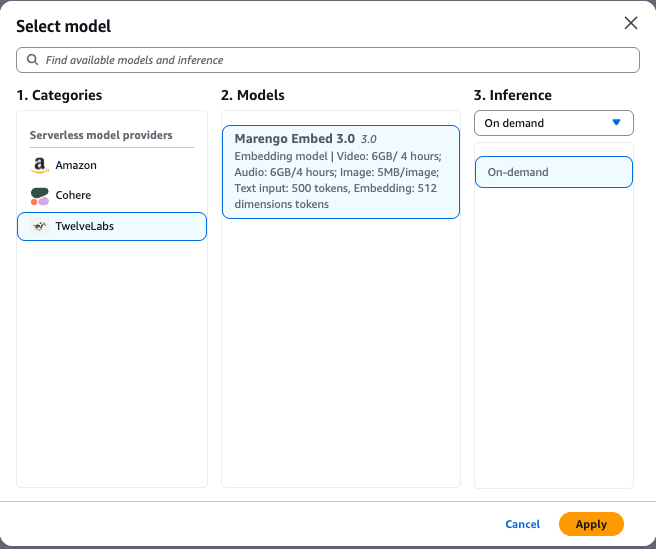Select the Cohere logo icon
This screenshot has height=549, width=656.
click(39, 196)
